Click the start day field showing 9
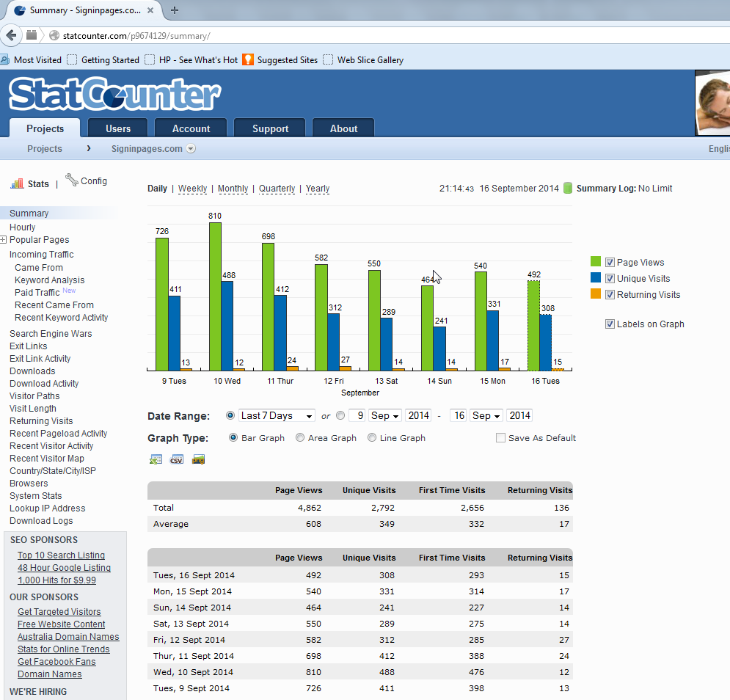The height and width of the screenshot is (700, 730). pyautogui.click(x=357, y=415)
